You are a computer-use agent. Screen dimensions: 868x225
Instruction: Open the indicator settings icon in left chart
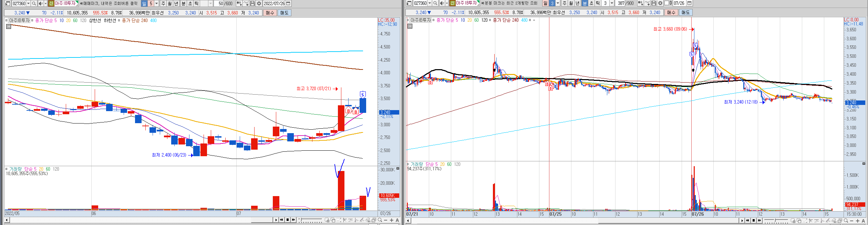pos(239,3)
